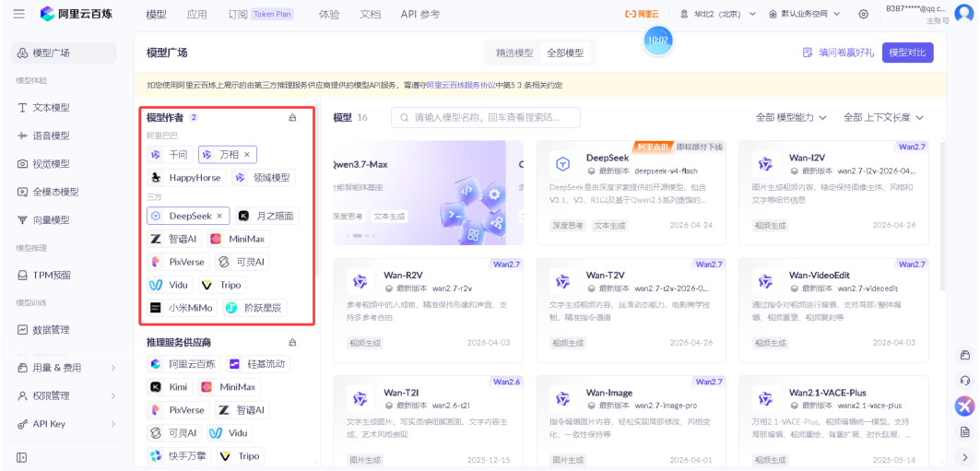Toggle MiniMax under 模型作者

[239, 239]
